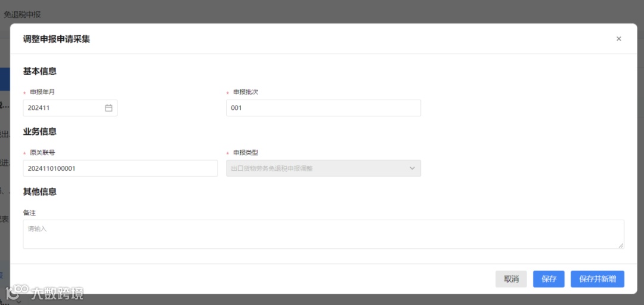Click the 申报类型 label

246,153
